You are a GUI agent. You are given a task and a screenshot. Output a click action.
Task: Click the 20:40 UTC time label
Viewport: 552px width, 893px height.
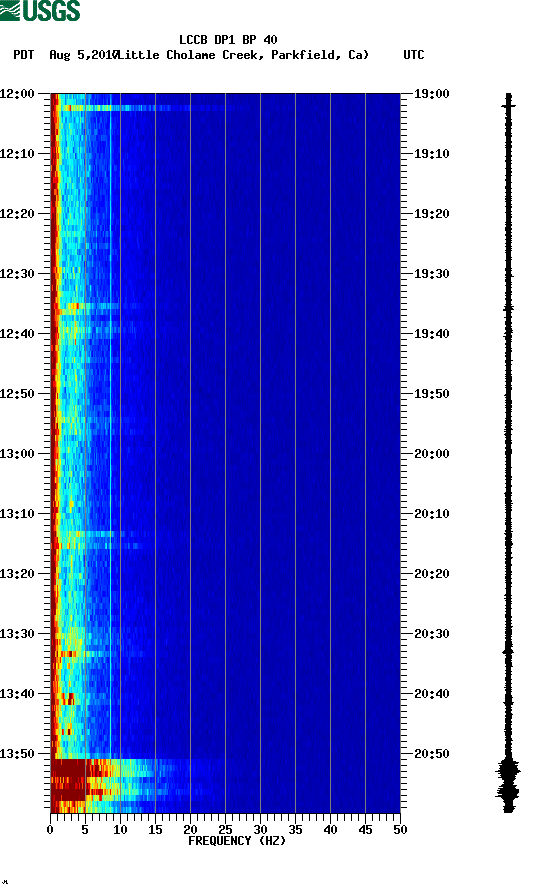[431, 693]
